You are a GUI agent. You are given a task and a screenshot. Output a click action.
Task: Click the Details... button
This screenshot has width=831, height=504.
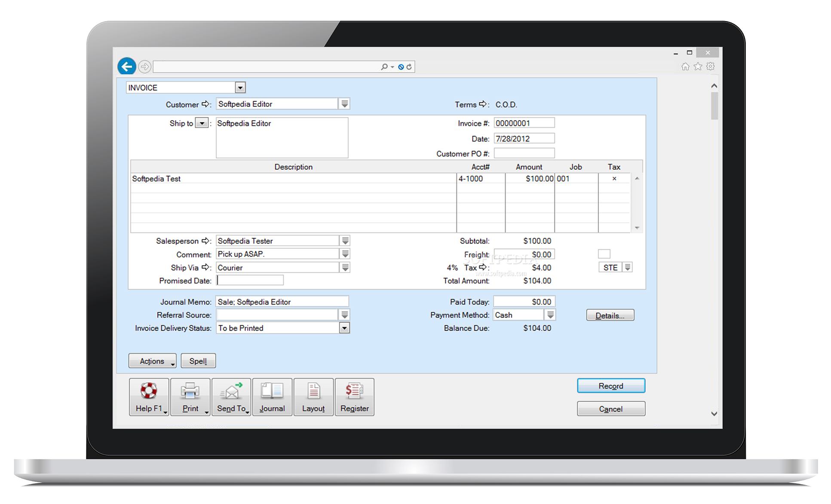coord(610,315)
